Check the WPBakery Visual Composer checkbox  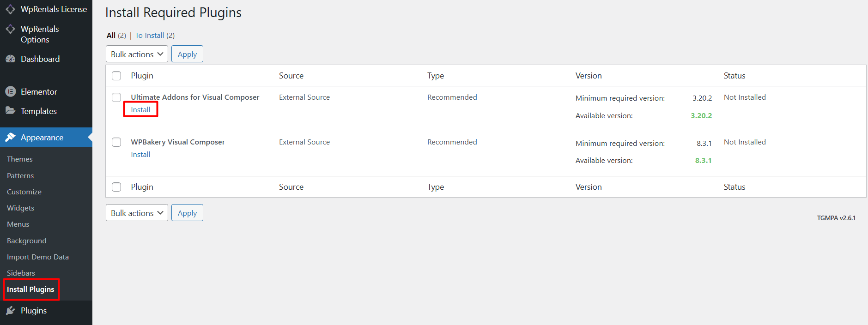click(x=116, y=142)
